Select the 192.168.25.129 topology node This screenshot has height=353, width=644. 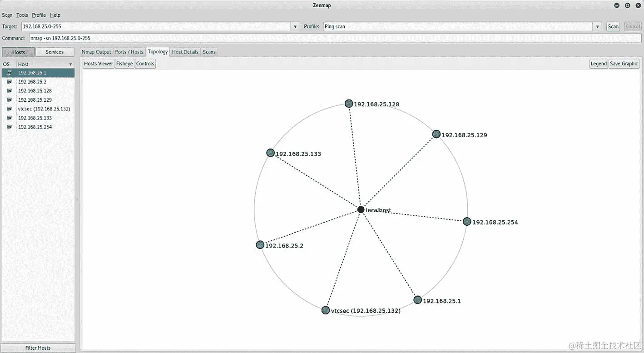(x=436, y=134)
